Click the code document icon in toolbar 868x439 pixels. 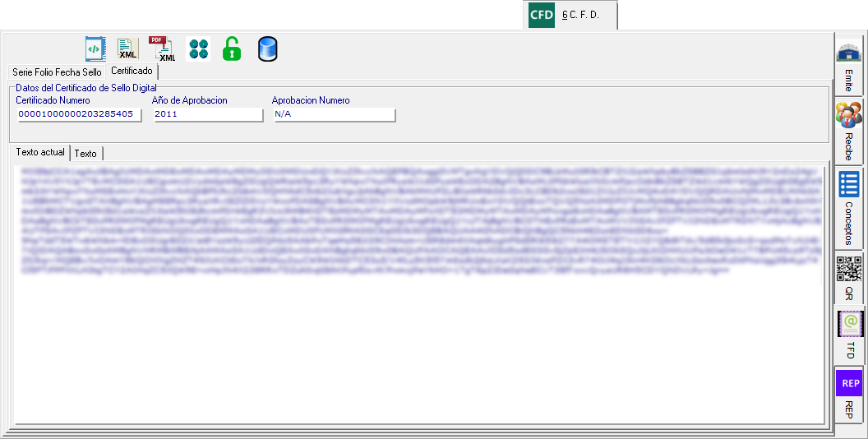[95, 49]
